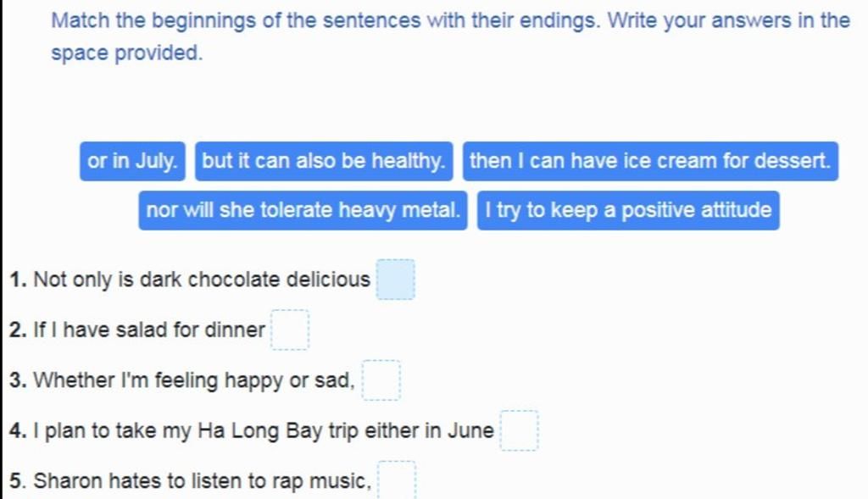Click sentence 'Whether I'm feeling happy or sad,'
The height and width of the screenshot is (499, 868).
(x=194, y=380)
